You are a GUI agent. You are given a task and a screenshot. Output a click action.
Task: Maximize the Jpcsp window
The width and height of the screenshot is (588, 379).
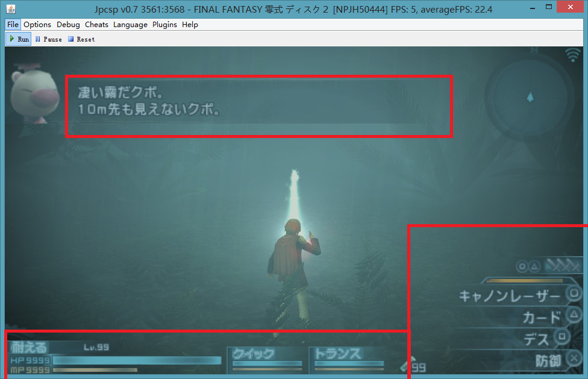click(549, 7)
